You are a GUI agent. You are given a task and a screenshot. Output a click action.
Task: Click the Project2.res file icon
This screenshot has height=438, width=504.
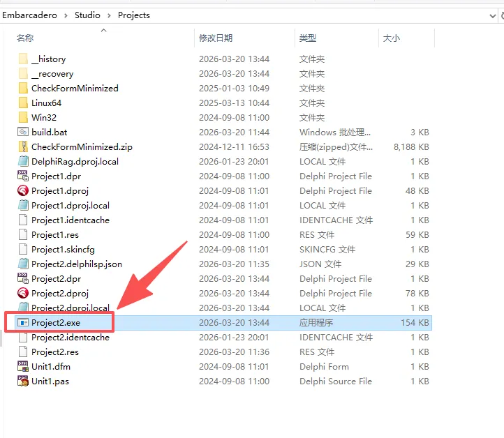23,352
